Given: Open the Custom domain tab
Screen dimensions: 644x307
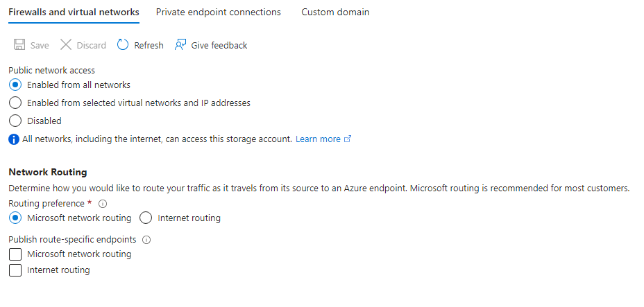Looking at the screenshot, I should [x=335, y=12].
